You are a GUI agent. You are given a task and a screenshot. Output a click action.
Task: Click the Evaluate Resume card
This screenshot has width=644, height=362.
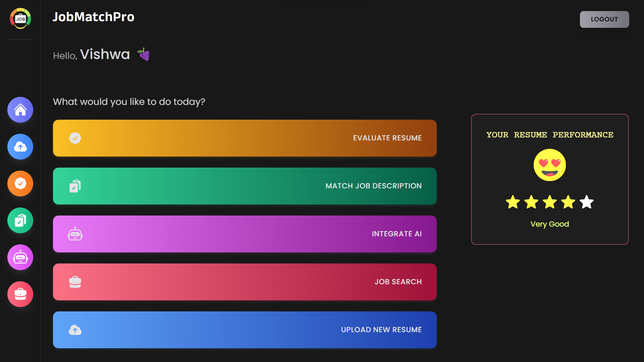pos(245,138)
